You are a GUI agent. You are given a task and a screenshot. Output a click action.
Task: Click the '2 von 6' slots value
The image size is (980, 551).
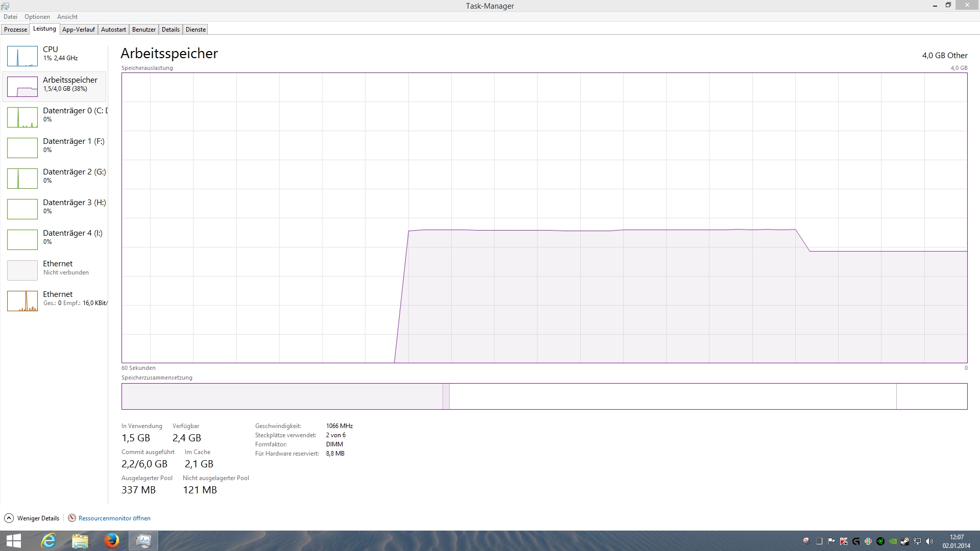click(336, 435)
